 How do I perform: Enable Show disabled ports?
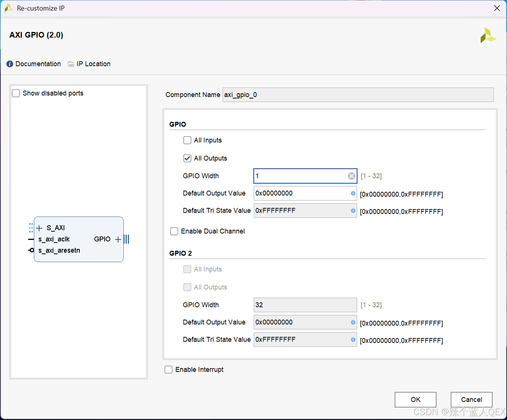click(15, 93)
